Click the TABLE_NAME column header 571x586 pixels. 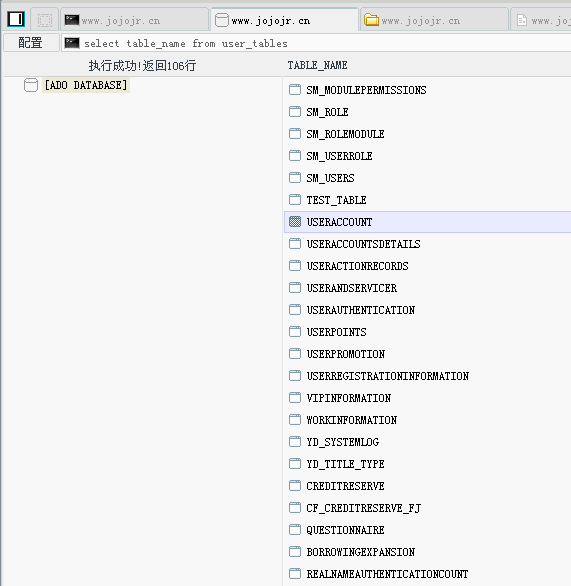(317, 65)
